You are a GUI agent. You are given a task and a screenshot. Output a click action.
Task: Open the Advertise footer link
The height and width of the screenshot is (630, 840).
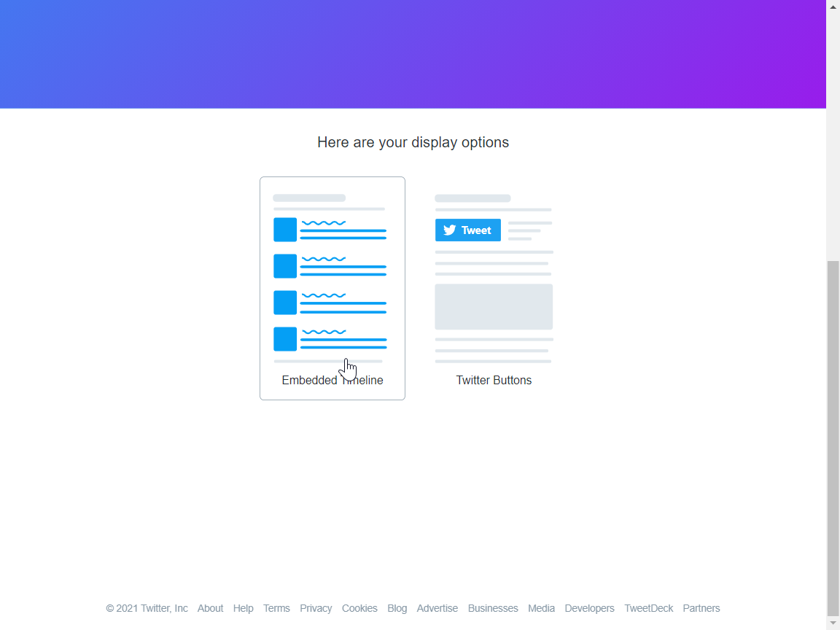pyautogui.click(x=437, y=608)
